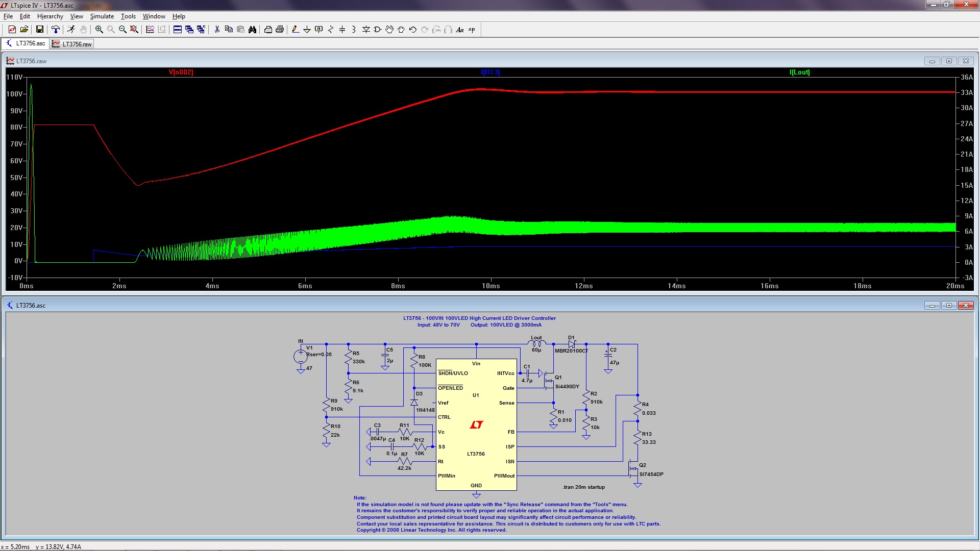Save the file with the floppy icon
Screen dimensions: 980x551
click(x=39, y=30)
